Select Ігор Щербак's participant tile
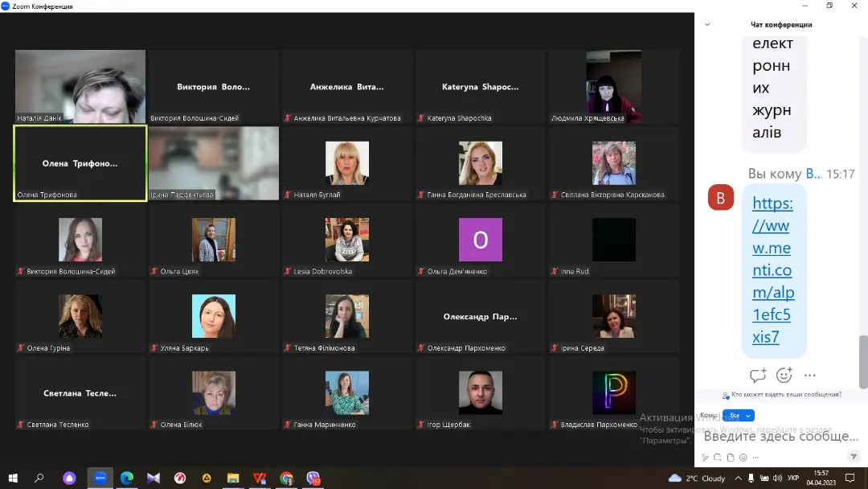This screenshot has height=489, width=868. pos(480,392)
